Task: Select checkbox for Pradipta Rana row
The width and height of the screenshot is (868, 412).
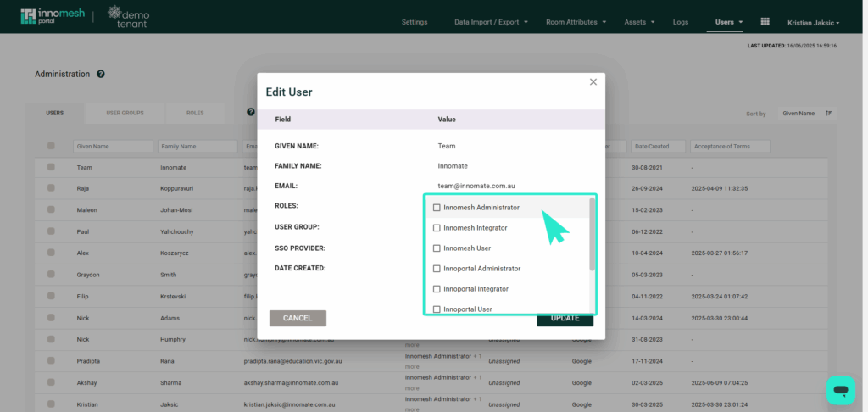Action: pyautogui.click(x=51, y=360)
